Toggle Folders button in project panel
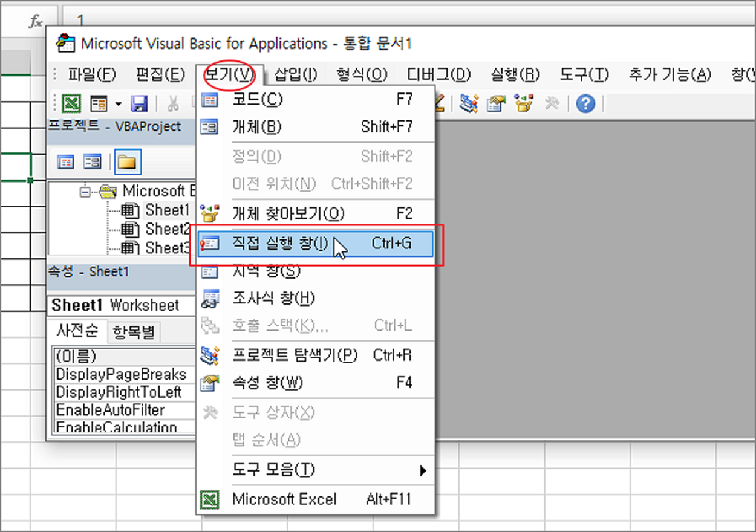 click(127, 161)
